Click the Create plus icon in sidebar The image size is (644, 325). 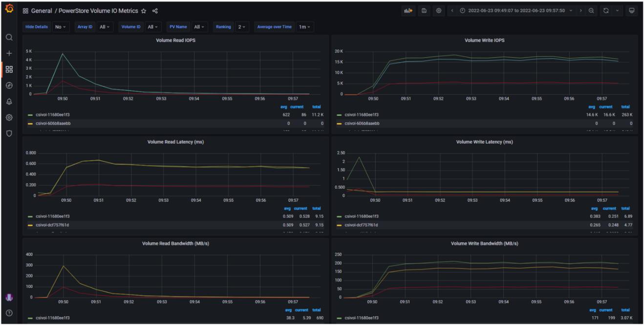point(9,53)
